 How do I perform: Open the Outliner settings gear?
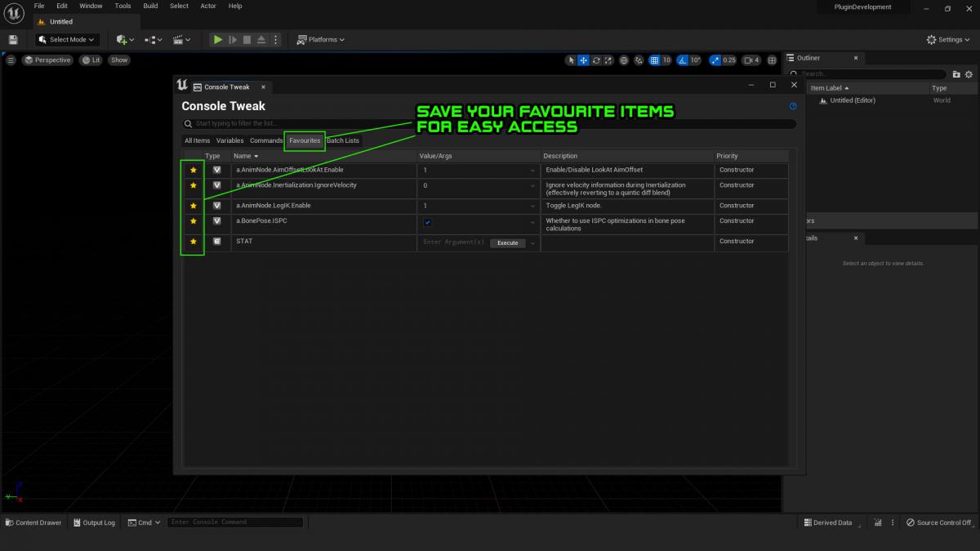click(x=970, y=74)
